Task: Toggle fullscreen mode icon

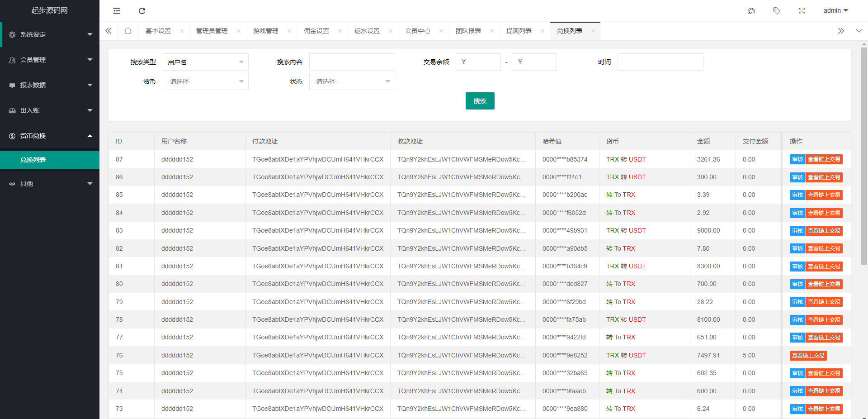Action: tap(802, 11)
